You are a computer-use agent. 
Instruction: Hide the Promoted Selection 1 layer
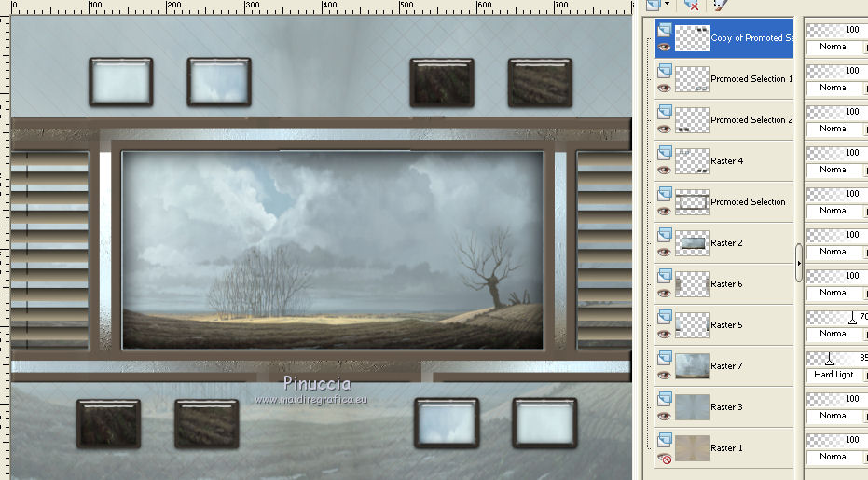click(664, 88)
